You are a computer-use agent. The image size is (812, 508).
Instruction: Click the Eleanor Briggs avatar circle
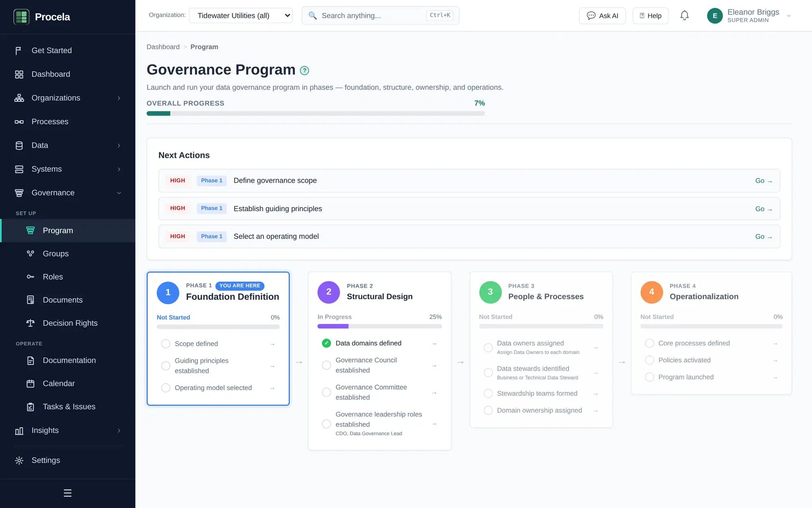pyautogui.click(x=715, y=16)
